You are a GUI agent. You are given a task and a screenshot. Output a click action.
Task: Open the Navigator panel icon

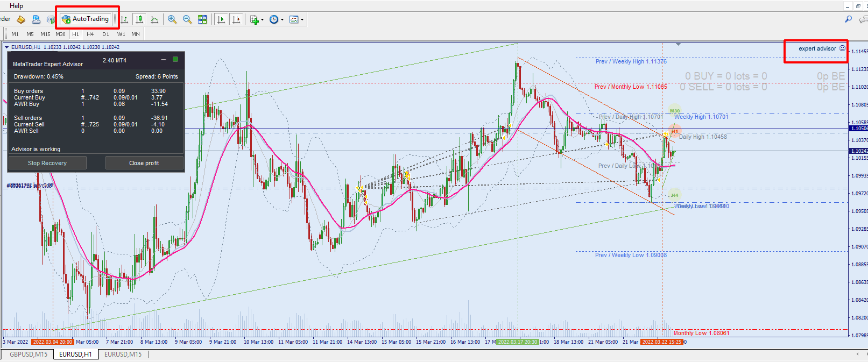36,19
